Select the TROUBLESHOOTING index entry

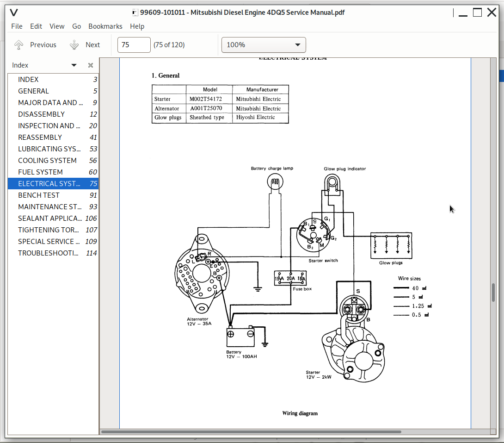coord(48,253)
